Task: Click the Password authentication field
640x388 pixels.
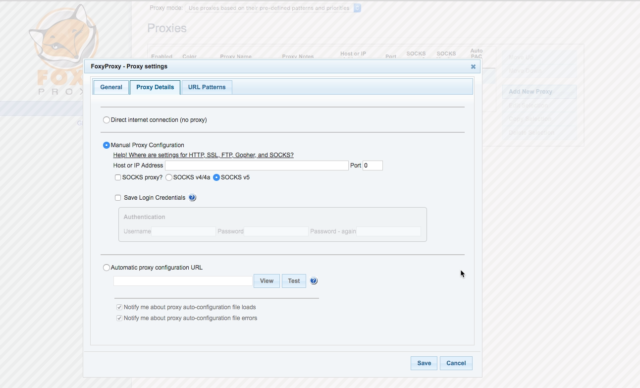Action: point(276,232)
